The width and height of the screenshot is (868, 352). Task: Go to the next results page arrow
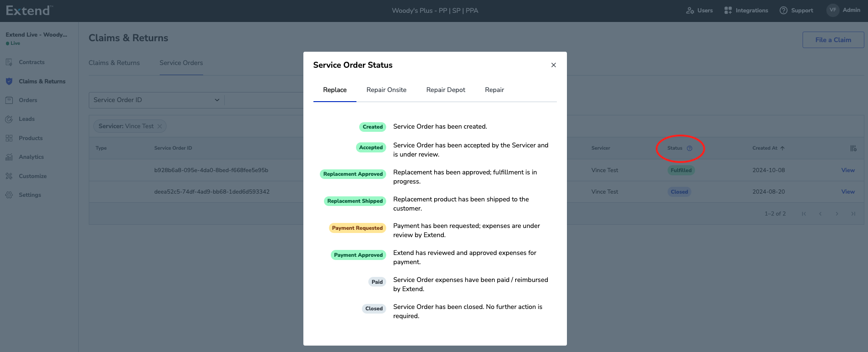pyautogui.click(x=837, y=214)
